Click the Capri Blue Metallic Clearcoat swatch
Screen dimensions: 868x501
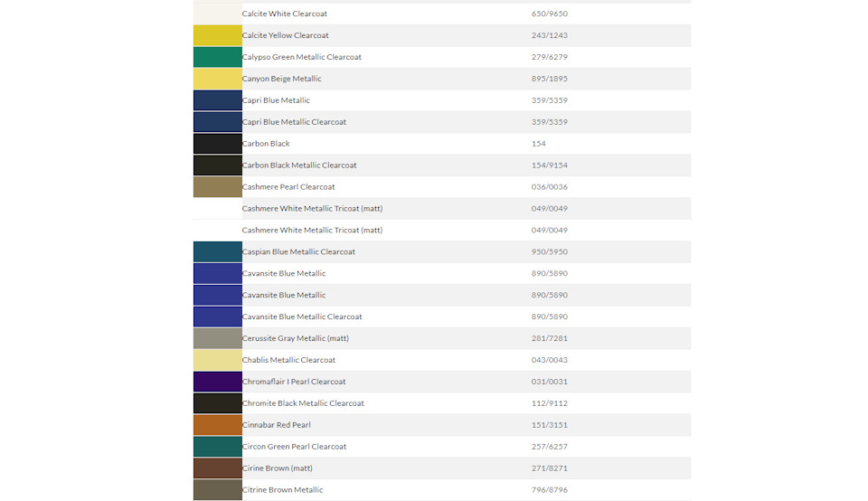coord(218,122)
